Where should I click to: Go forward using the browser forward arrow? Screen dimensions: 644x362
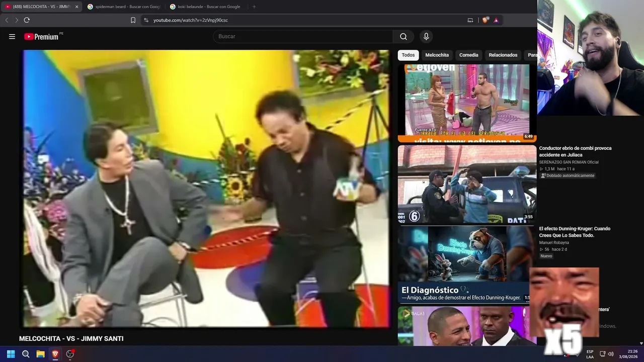click(17, 20)
